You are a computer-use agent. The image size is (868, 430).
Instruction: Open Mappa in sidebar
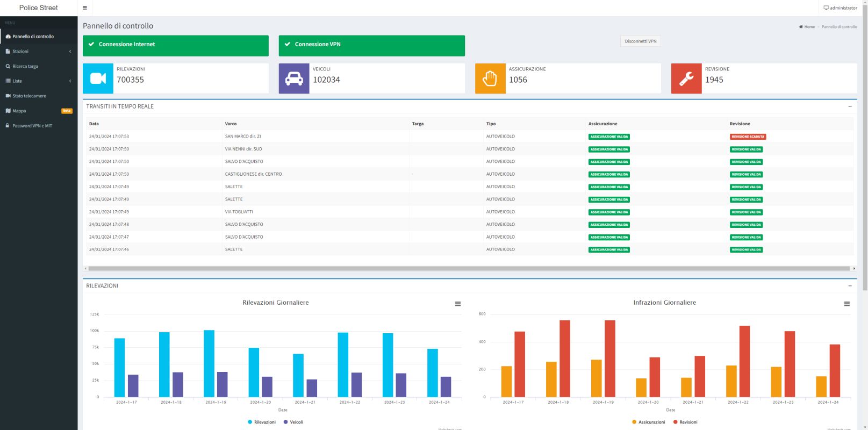(x=39, y=111)
